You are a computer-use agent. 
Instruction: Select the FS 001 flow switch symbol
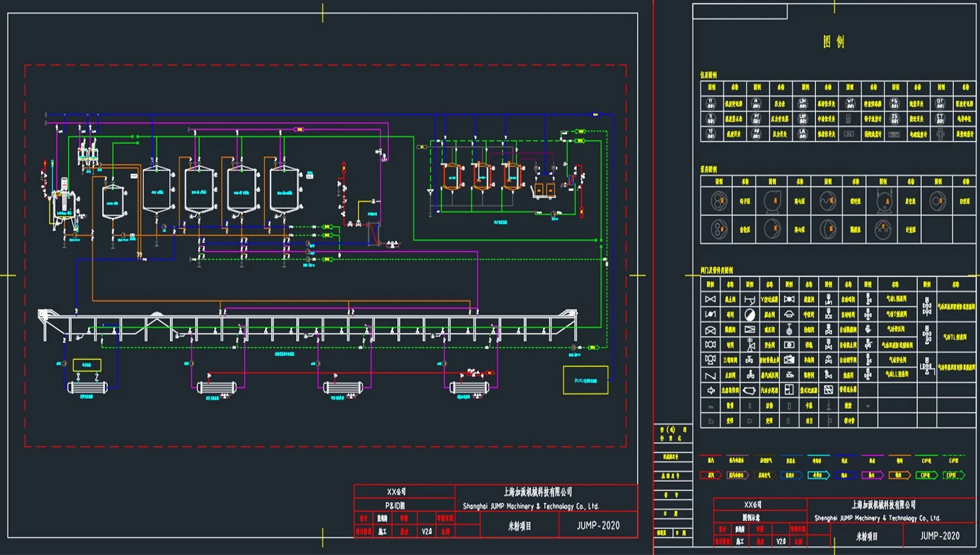click(x=894, y=104)
